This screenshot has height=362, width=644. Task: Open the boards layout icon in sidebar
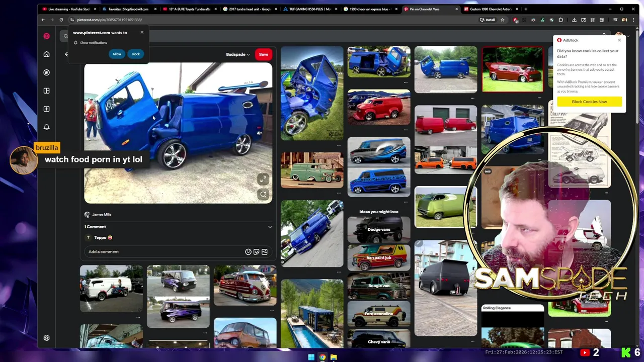[46, 90]
